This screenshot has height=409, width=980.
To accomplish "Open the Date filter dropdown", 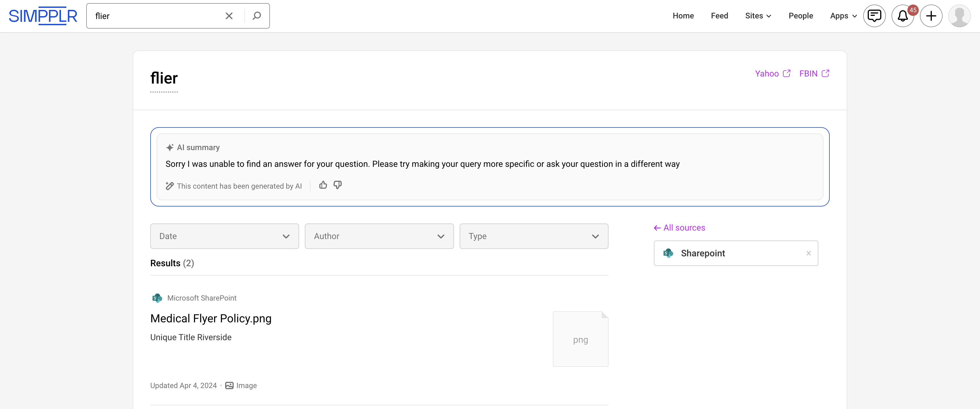I will pyautogui.click(x=225, y=236).
